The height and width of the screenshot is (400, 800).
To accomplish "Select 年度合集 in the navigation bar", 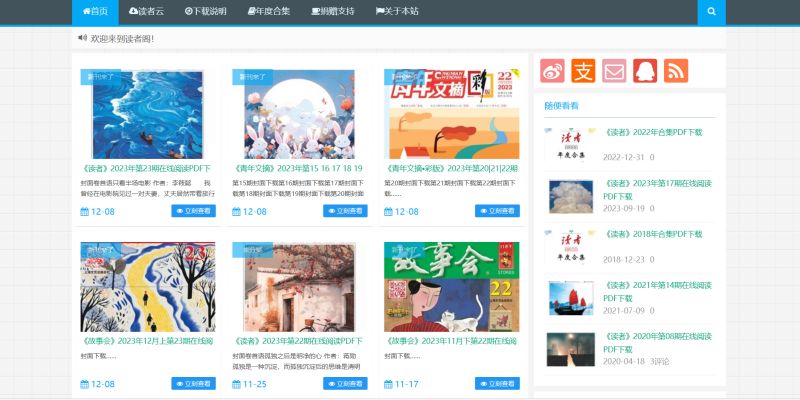I will coord(269,12).
